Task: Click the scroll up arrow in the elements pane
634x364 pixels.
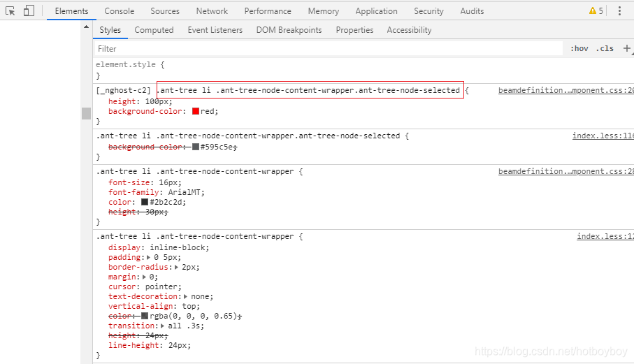Action: point(86,27)
